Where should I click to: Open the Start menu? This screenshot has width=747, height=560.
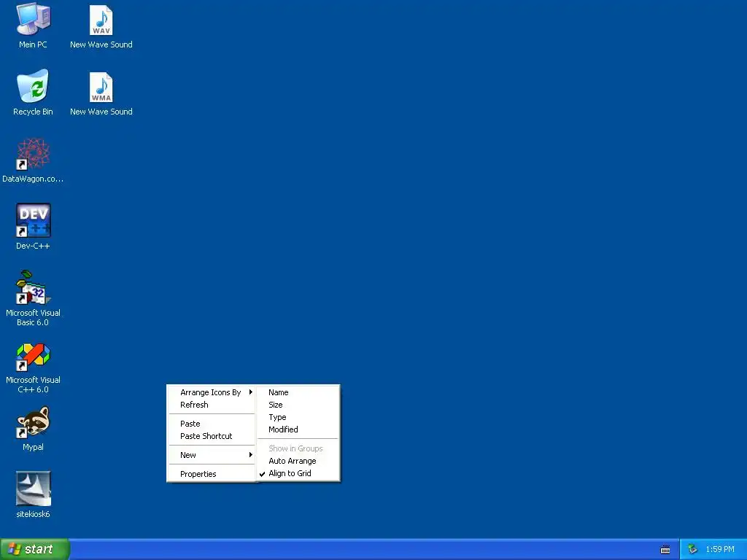34,549
